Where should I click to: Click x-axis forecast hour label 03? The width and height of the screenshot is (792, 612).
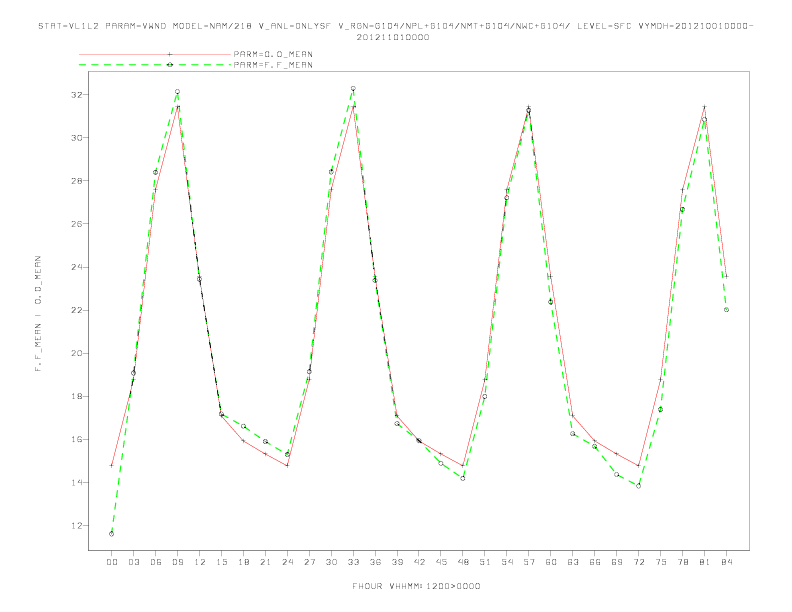point(133,562)
